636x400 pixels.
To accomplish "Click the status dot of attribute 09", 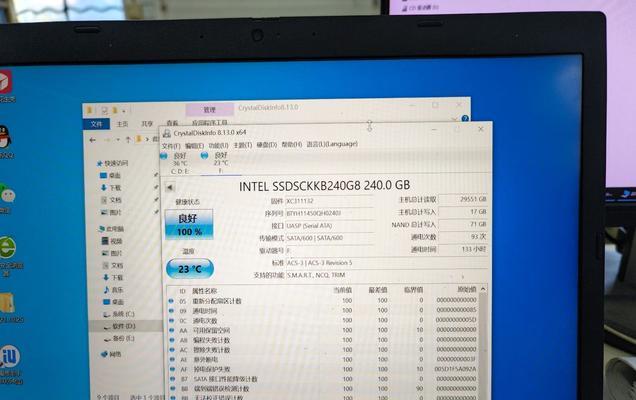I will click(x=171, y=311).
